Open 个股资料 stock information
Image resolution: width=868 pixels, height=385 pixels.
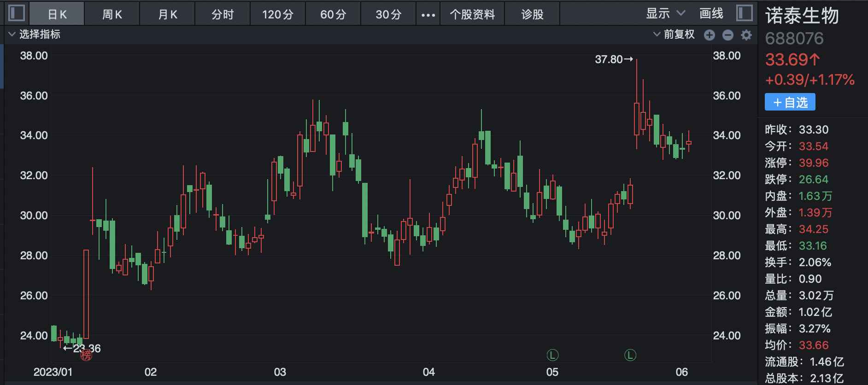click(x=472, y=14)
